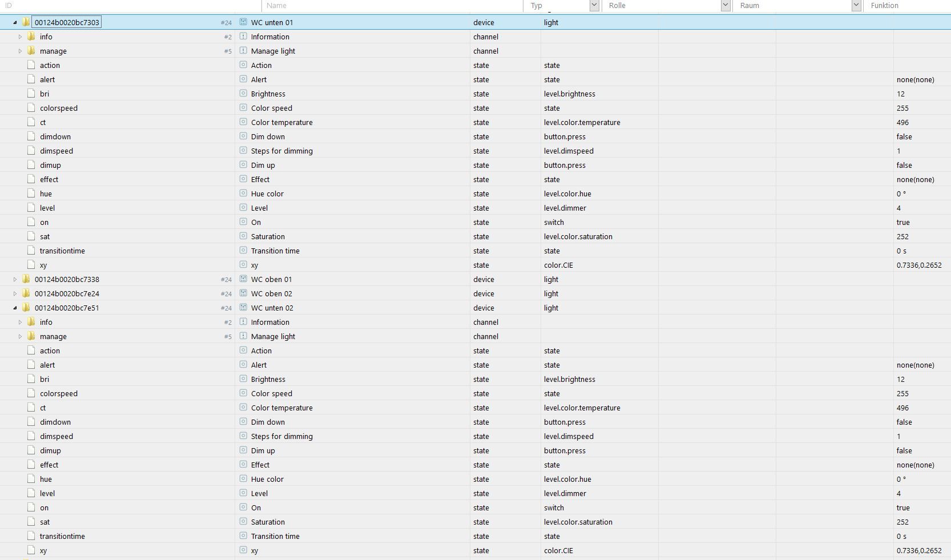Click channel icon beside Information of WC unten 01

pos(243,37)
